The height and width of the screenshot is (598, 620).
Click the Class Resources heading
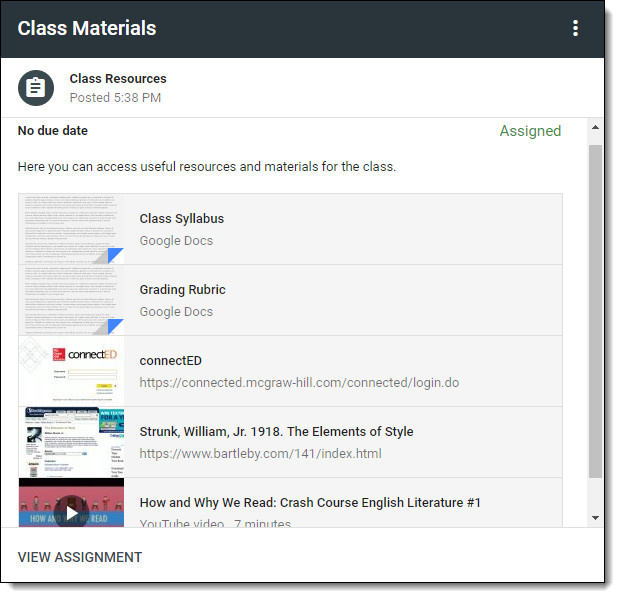pyautogui.click(x=119, y=79)
